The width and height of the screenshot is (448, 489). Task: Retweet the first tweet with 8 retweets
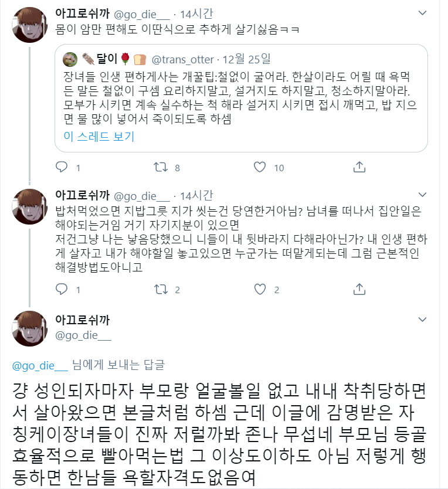159,168
